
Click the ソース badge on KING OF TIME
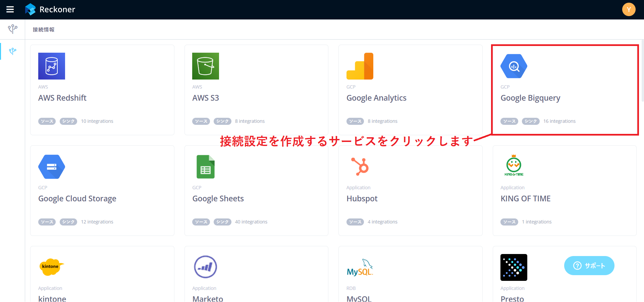click(x=509, y=222)
